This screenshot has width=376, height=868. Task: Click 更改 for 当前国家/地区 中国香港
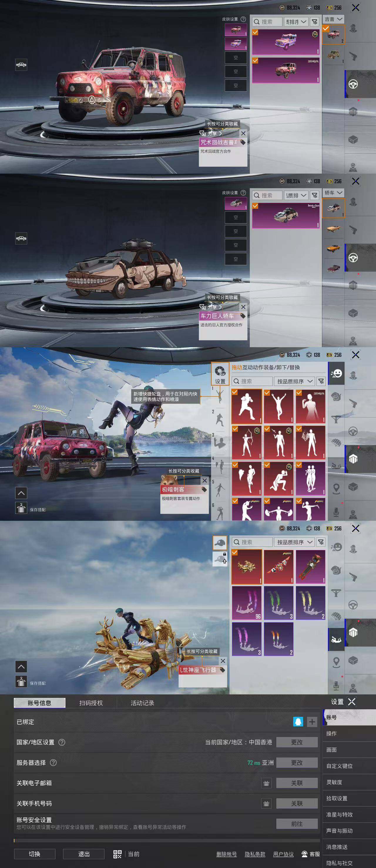[x=297, y=742]
